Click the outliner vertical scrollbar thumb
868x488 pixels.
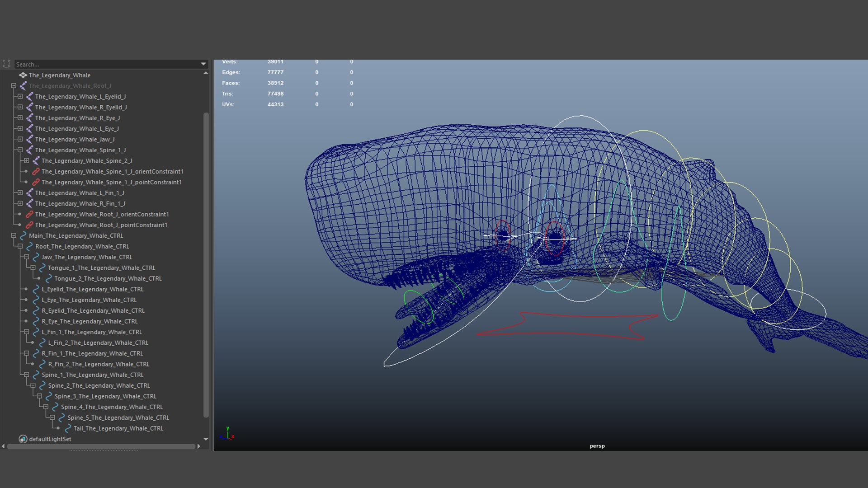206,264
